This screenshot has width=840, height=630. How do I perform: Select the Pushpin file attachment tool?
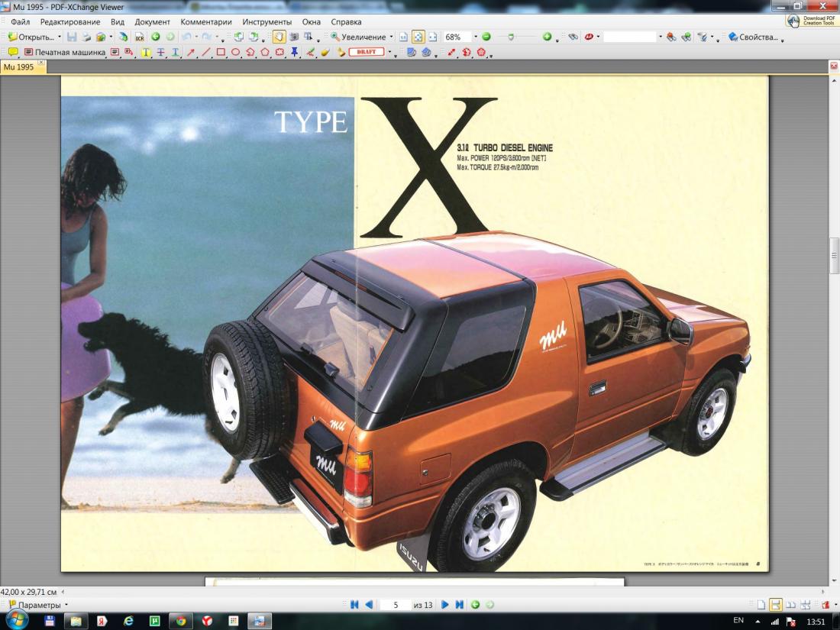click(x=294, y=52)
